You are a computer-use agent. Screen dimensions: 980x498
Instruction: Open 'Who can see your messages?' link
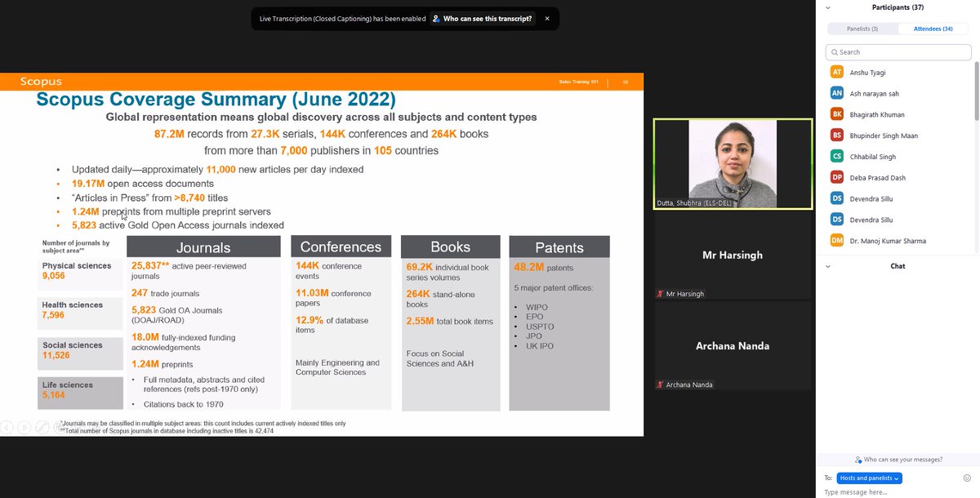[903, 460]
